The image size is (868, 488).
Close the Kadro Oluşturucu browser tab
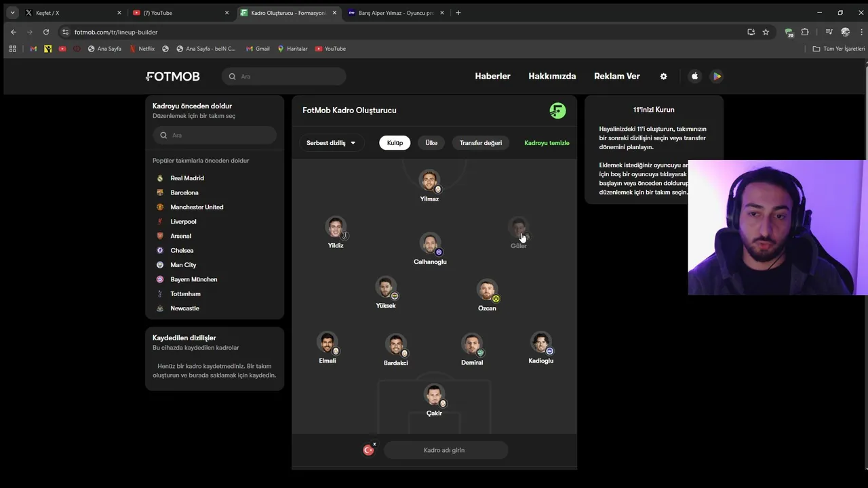334,13
